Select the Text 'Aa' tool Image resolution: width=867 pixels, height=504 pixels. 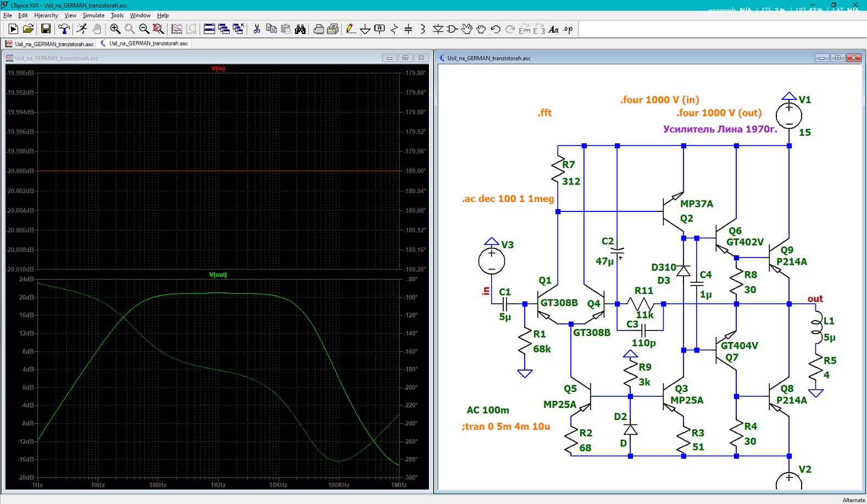pos(553,29)
